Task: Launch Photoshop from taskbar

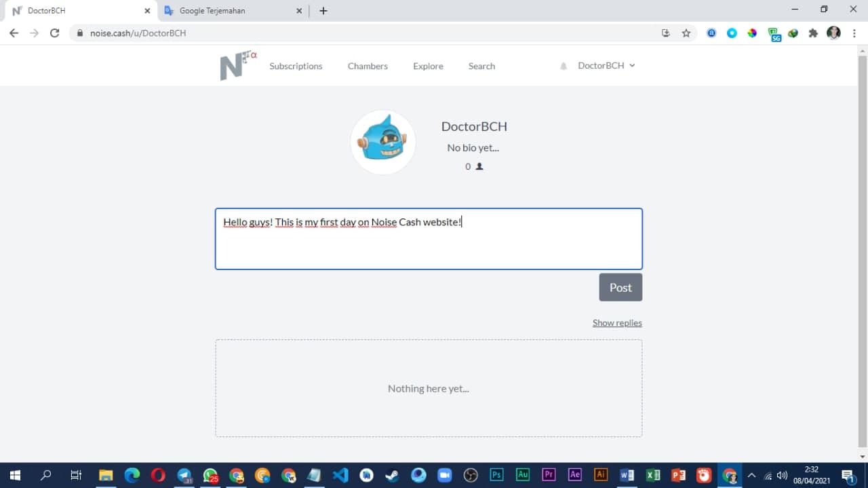Action: 497,475
